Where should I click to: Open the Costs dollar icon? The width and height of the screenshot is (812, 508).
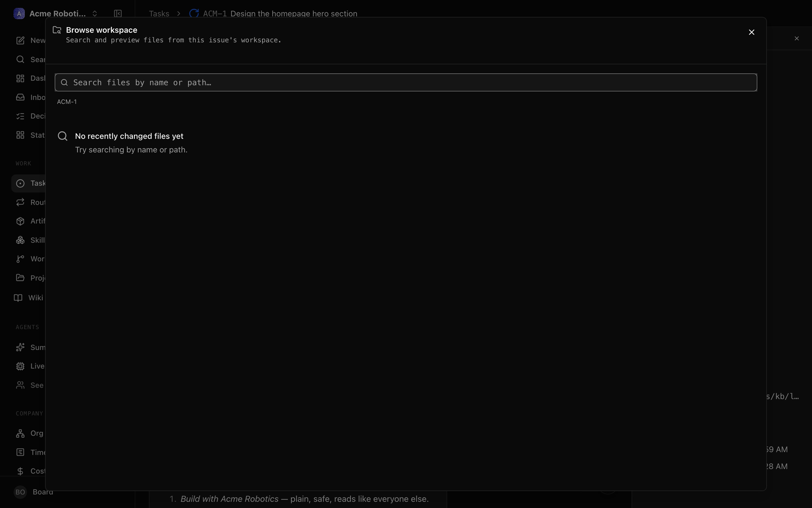coord(20,471)
